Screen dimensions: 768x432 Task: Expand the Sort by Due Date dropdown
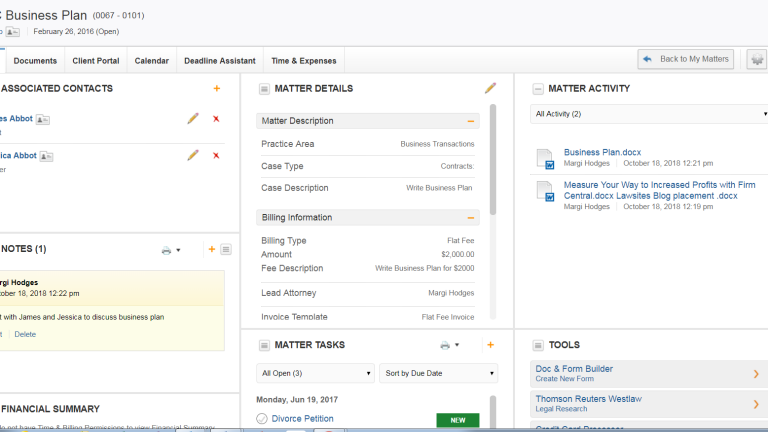(x=438, y=374)
